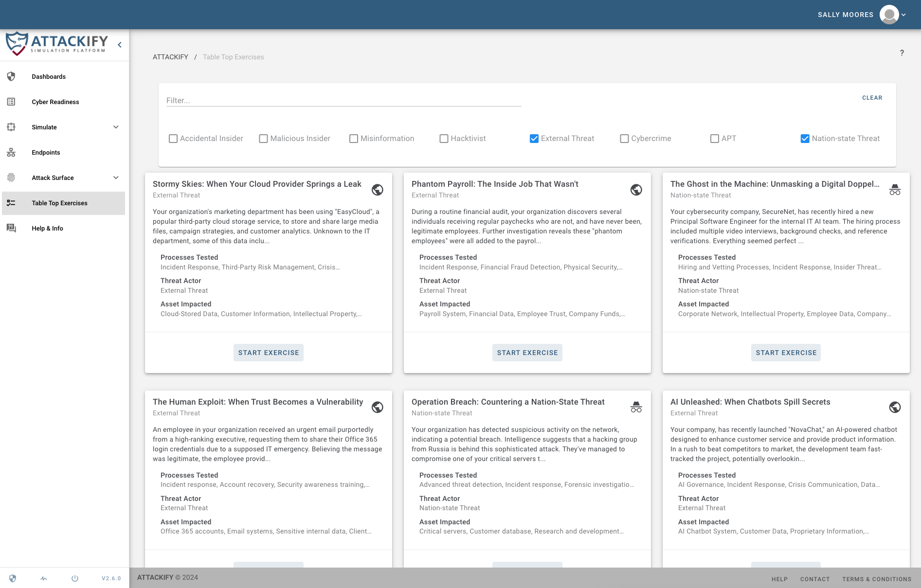Open the Help & Info menu item
Image resolution: width=921 pixels, height=588 pixels.
point(63,228)
